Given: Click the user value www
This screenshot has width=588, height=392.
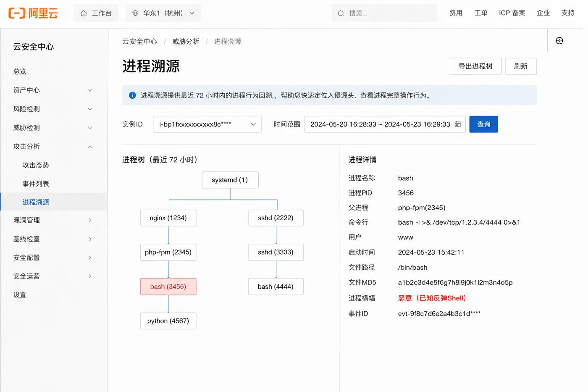Looking at the screenshot, I should tap(405, 237).
